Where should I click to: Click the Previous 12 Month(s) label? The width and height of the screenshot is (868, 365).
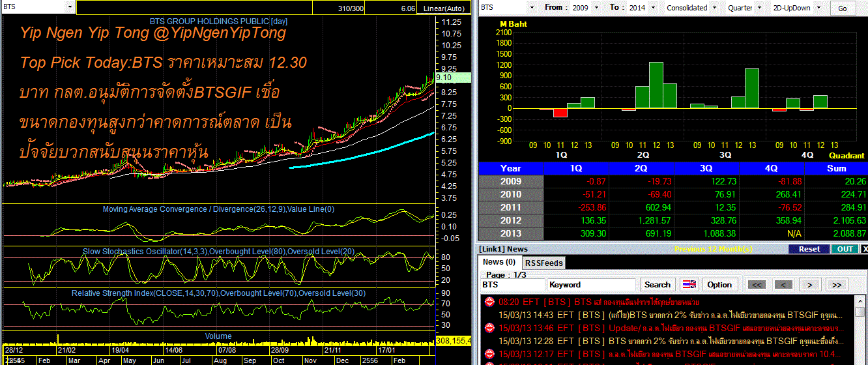(715, 249)
